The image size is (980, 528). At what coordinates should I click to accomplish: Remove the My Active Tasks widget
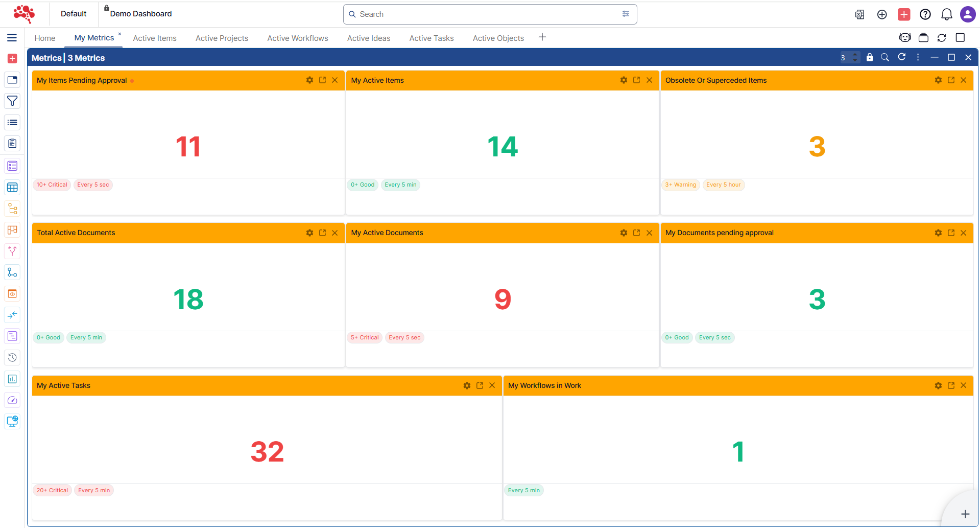click(492, 386)
